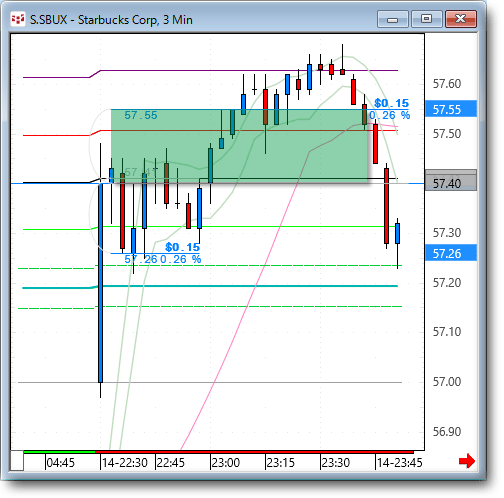Click the 57.60 price axis label
This screenshot has height=498, width=504.
447,84
